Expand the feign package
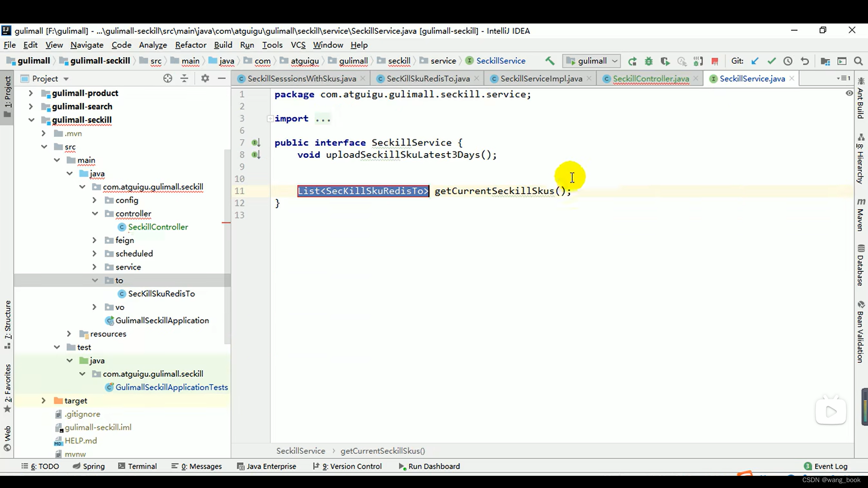Image resolution: width=868 pixels, height=488 pixels. [94, 240]
